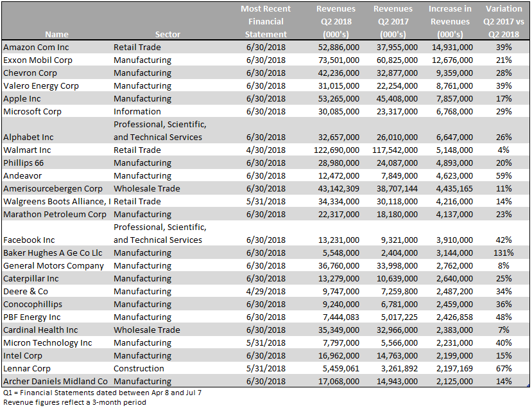Click the 117,542,000 Q2 2017 value

point(395,150)
